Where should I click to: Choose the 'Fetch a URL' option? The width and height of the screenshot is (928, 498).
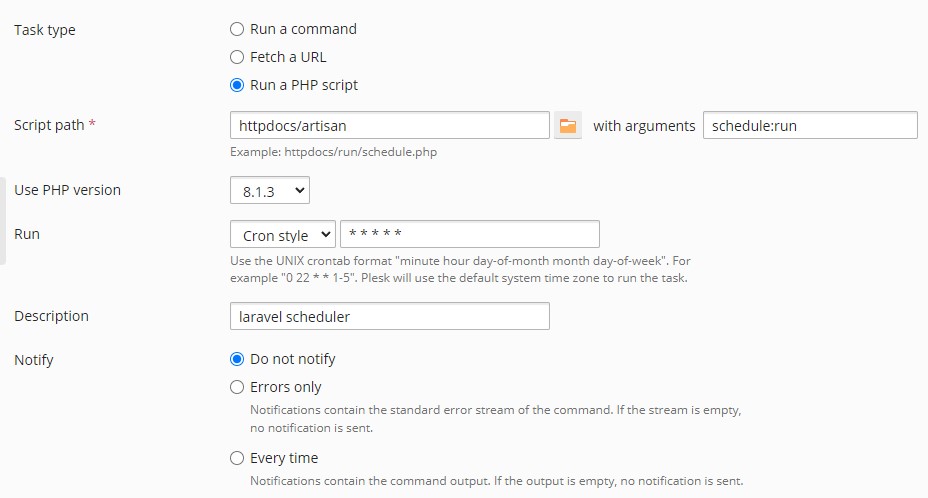pyautogui.click(x=237, y=57)
